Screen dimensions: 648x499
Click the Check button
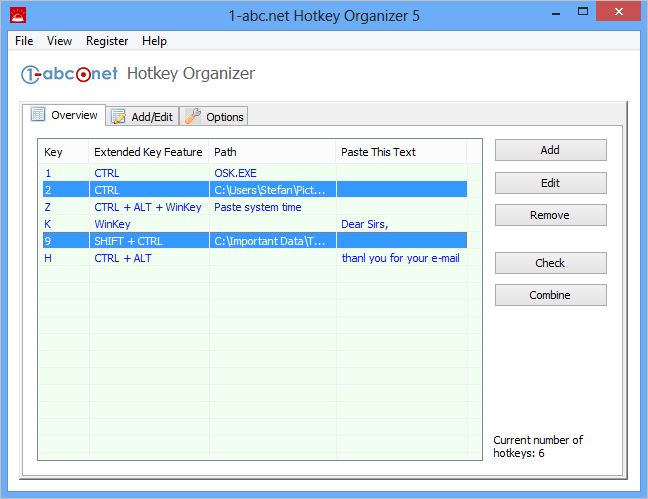pos(550,263)
